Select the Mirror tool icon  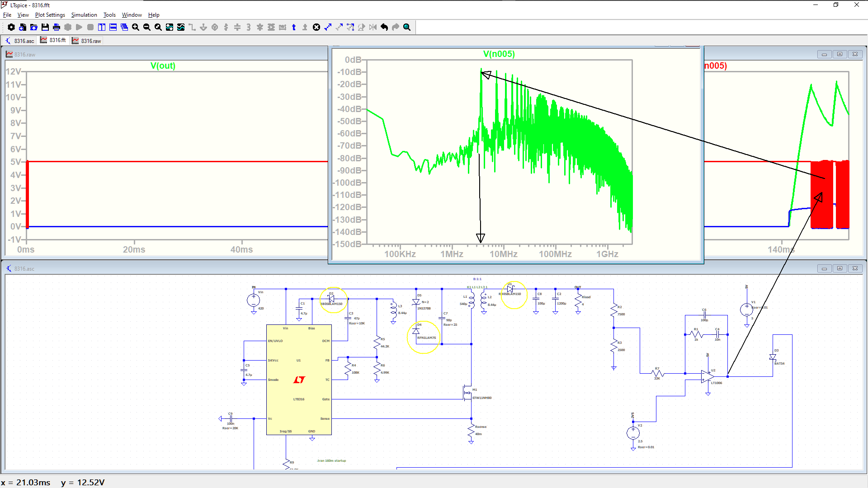pyautogui.click(x=373, y=27)
